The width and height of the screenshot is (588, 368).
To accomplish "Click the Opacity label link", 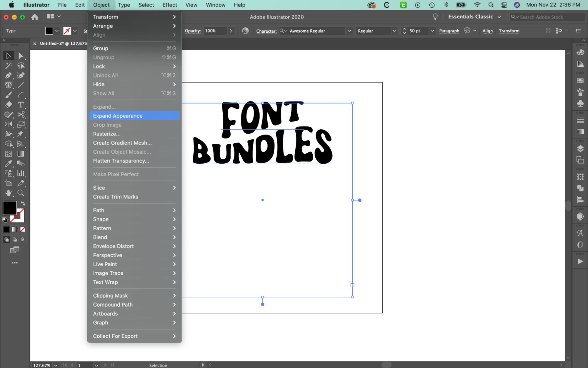I will click(x=193, y=31).
